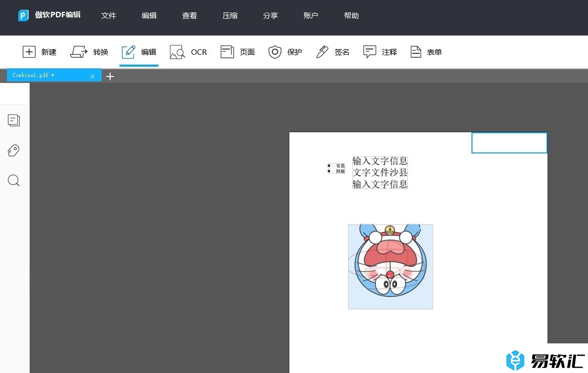
Task: Click the 转换 convert icon
Action: [x=79, y=52]
